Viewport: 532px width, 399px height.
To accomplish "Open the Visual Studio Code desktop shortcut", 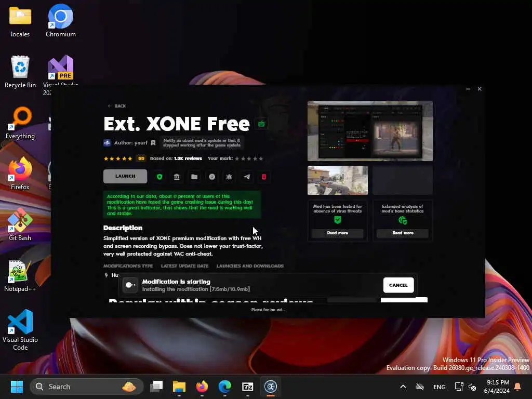I will (x=20, y=330).
